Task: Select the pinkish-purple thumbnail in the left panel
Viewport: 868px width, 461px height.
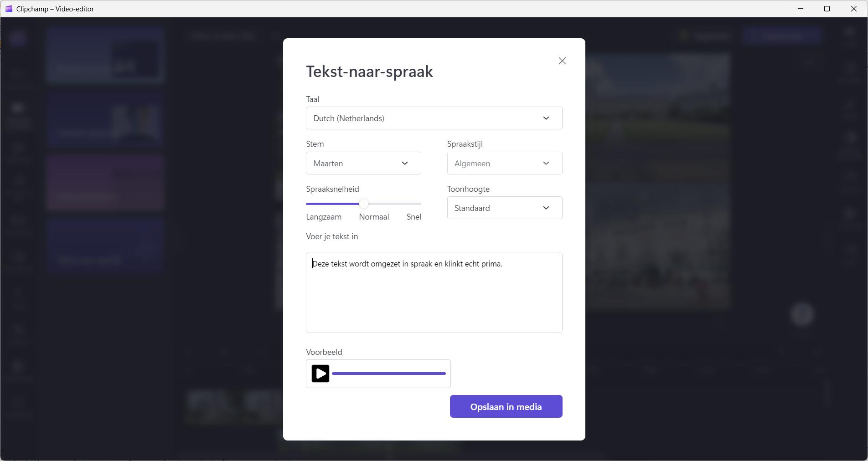Action: click(105, 182)
